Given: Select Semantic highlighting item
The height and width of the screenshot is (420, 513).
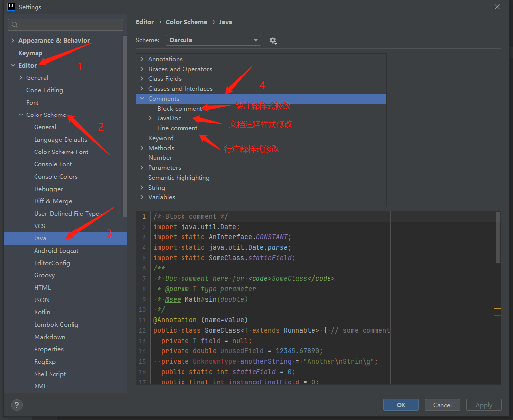Looking at the screenshot, I should click(x=179, y=178).
